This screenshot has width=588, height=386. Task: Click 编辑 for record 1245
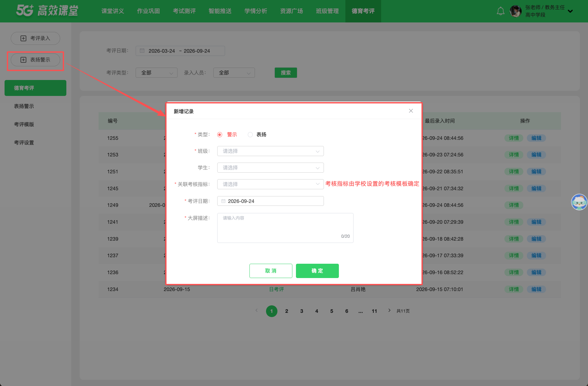(x=536, y=189)
